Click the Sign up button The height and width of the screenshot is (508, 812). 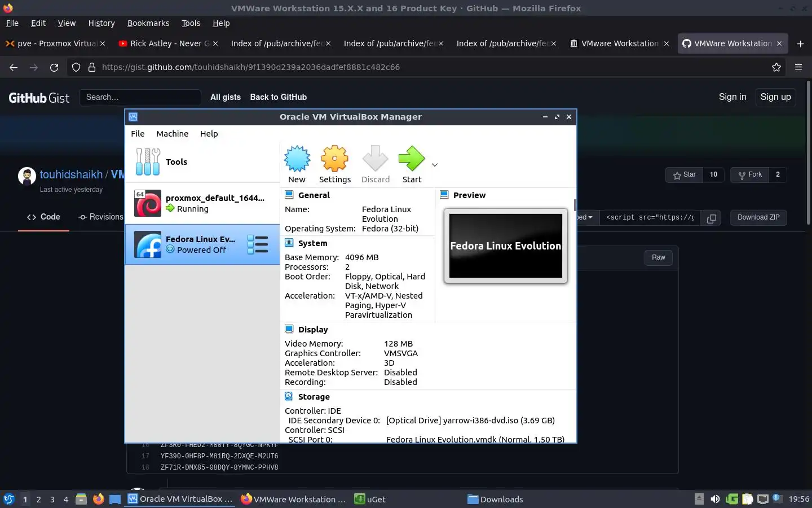click(x=775, y=97)
